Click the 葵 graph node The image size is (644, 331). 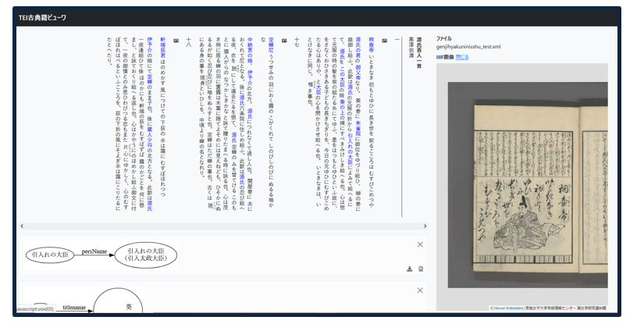[119, 301]
